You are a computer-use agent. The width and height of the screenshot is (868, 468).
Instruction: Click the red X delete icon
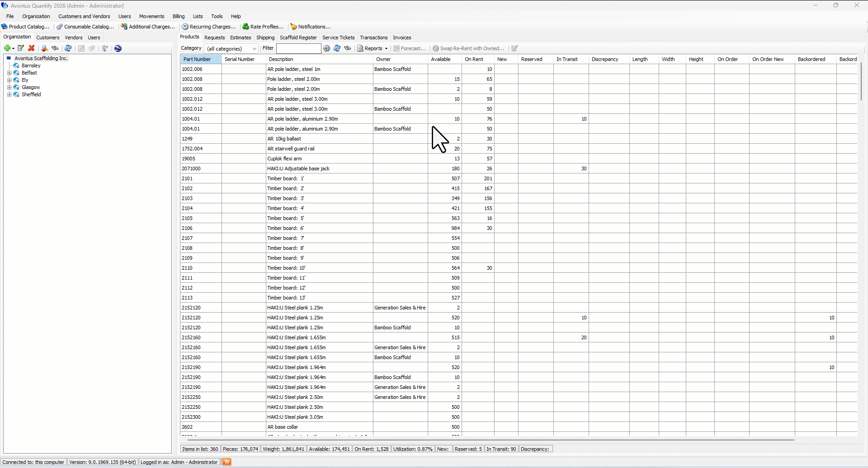coord(31,48)
